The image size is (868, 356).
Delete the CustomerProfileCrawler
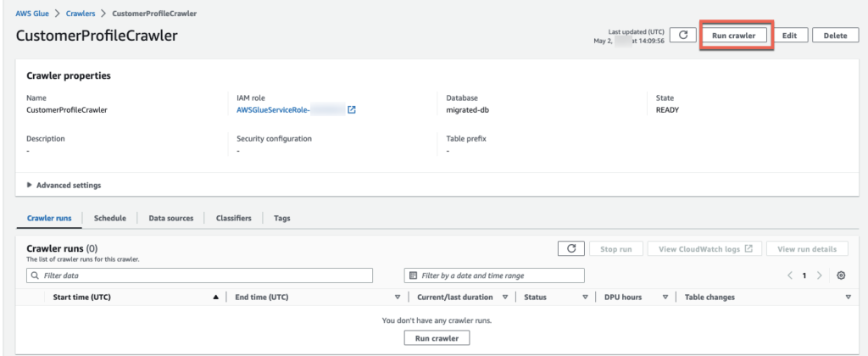[835, 35]
